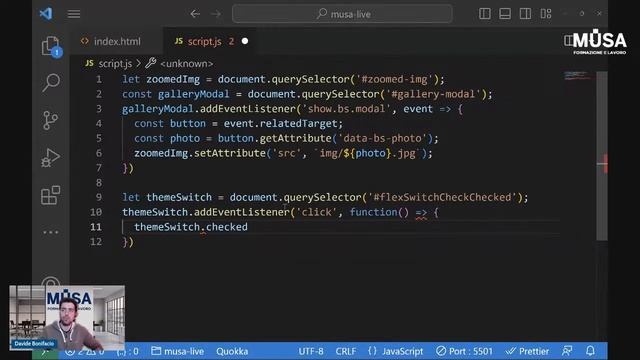Click Port : 5501 Live Server status
Screen dimensions: 640x360
pos(464,351)
